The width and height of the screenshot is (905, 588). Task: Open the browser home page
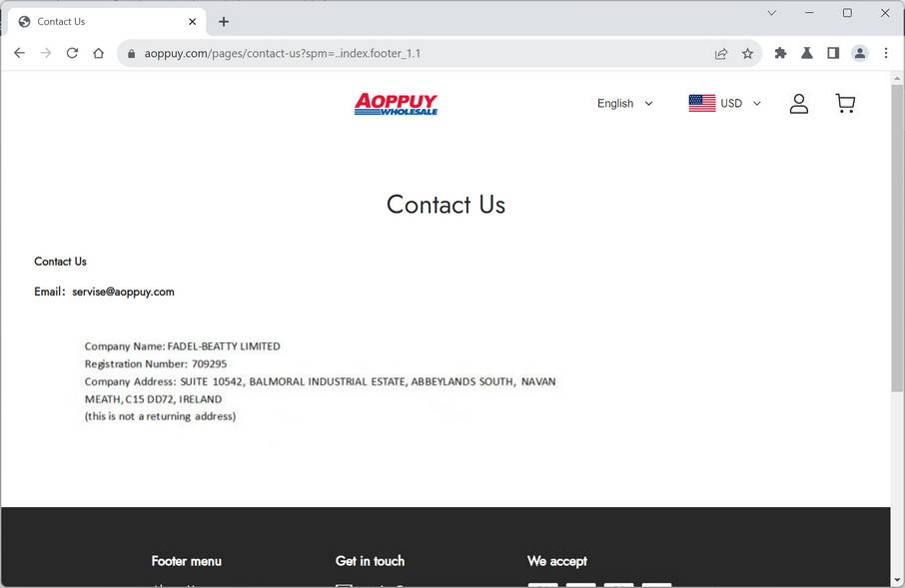pos(99,53)
